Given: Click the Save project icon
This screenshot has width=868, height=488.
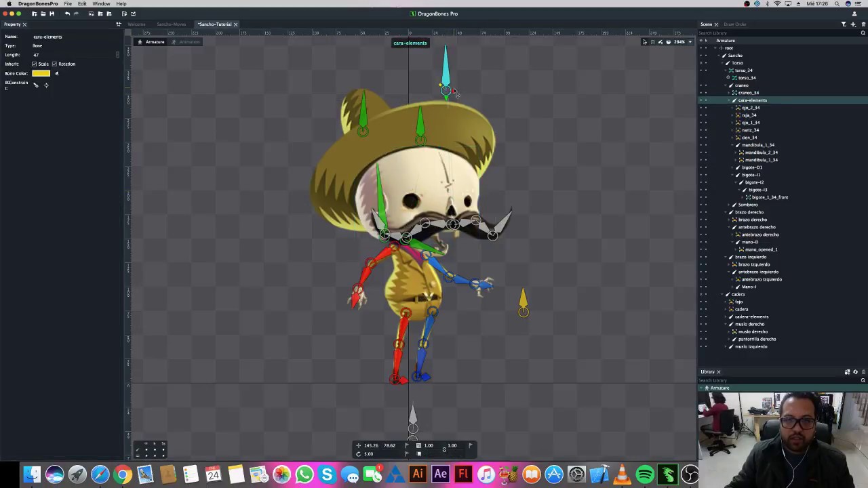Looking at the screenshot, I should pyautogui.click(x=52, y=14).
